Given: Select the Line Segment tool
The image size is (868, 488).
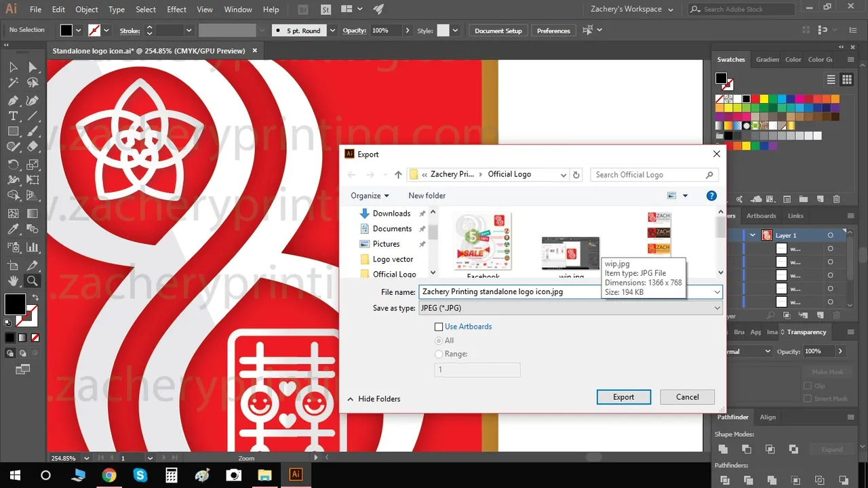Looking at the screenshot, I should [33, 116].
